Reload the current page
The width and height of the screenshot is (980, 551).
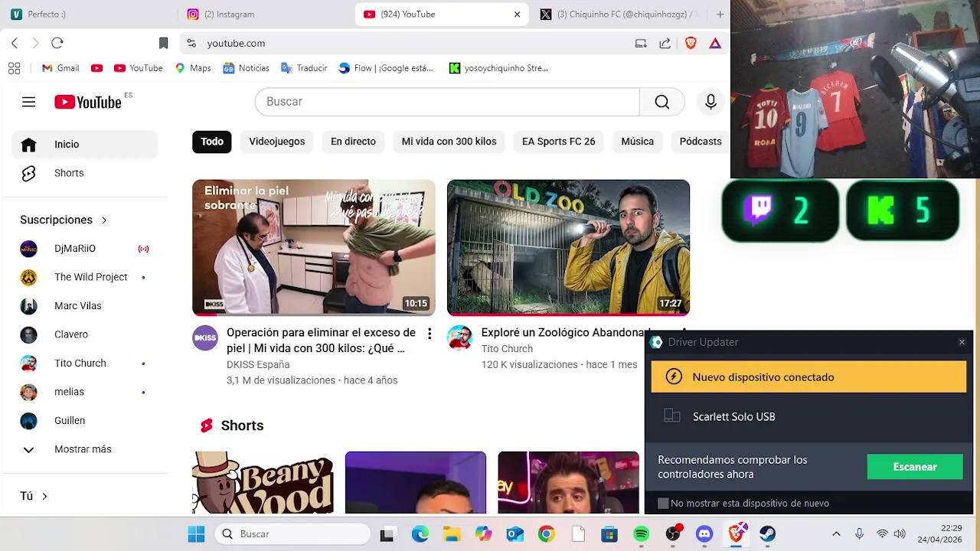click(57, 43)
